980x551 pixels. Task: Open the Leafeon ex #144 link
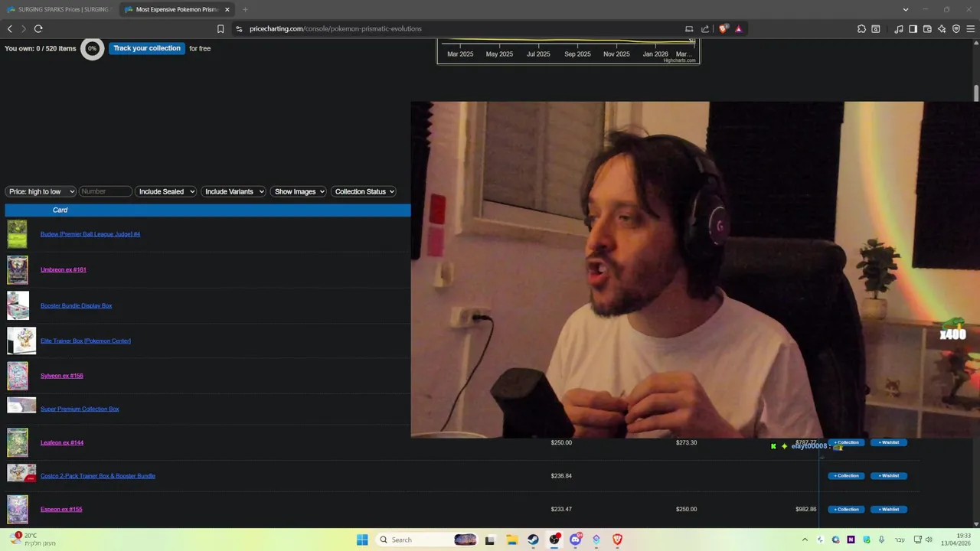tap(62, 442)
